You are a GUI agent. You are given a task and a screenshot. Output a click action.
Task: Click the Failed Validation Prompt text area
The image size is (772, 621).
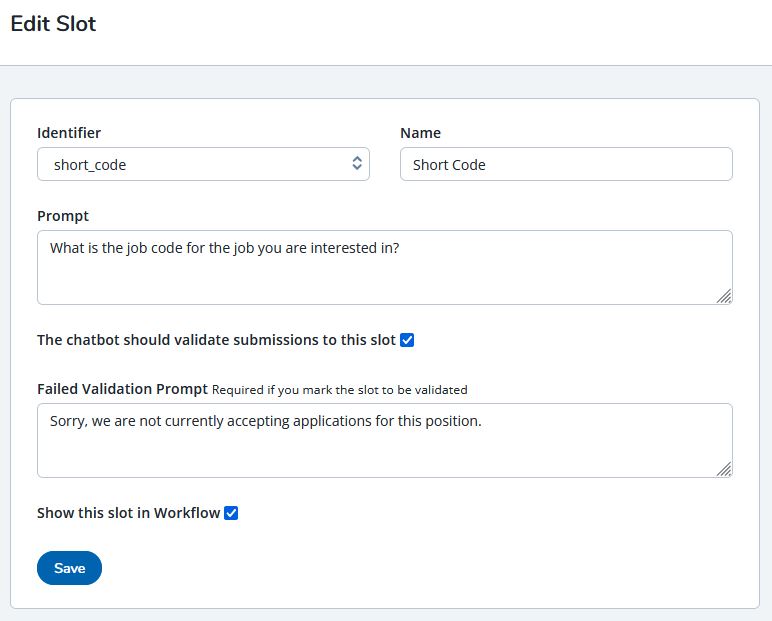point(385,440)
